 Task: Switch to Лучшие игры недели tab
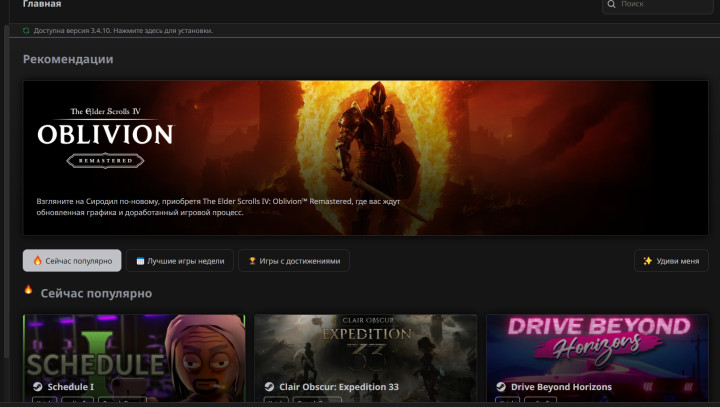point(180,261)
